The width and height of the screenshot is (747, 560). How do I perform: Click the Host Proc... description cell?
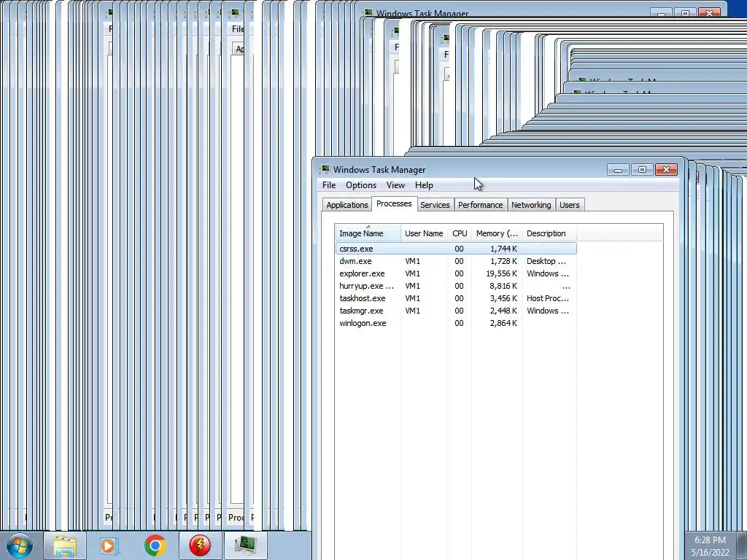[x=547, y=298]
